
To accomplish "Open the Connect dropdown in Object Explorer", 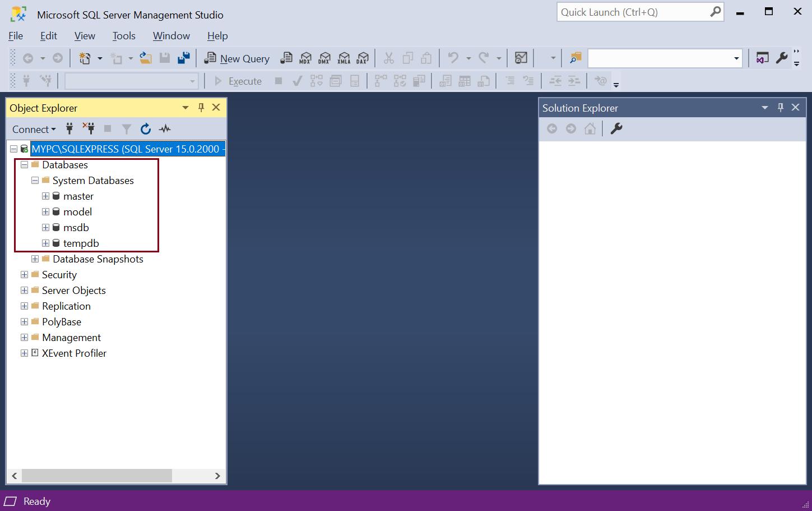I will pyautogui.click(x=34, y=128).
